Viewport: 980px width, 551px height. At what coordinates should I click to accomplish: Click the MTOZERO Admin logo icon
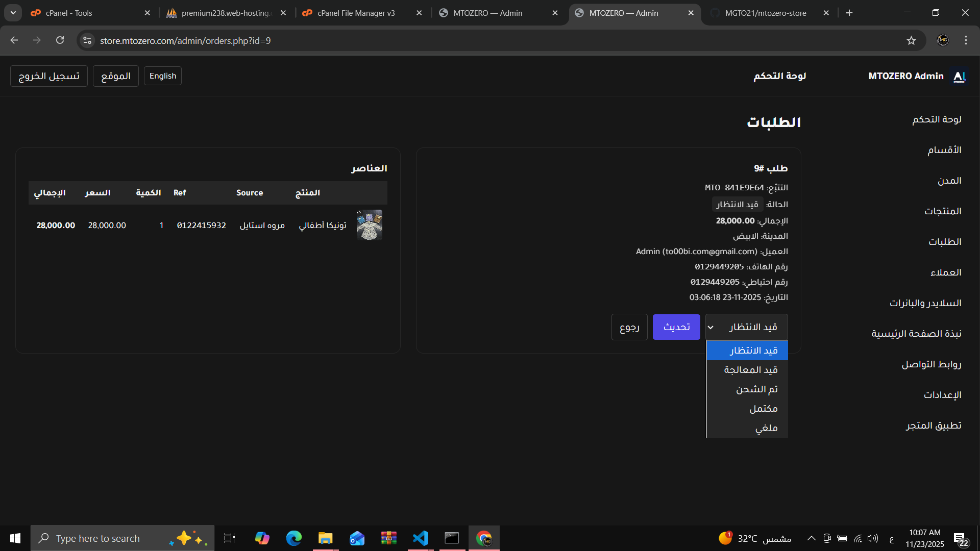point(960,76)
